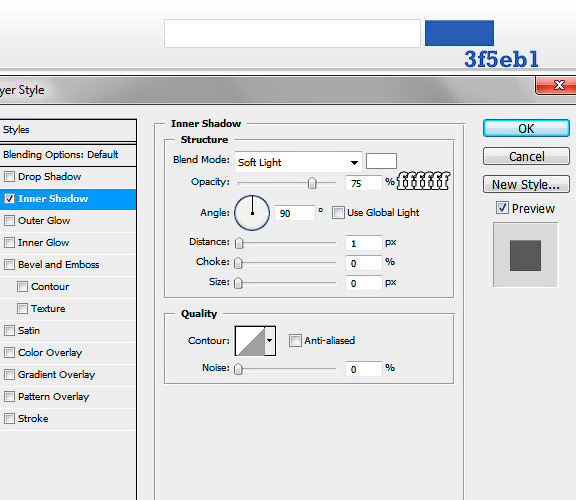Expand the contour picker arrow
This screenshot has width=576, height=500.
point(270,341)
